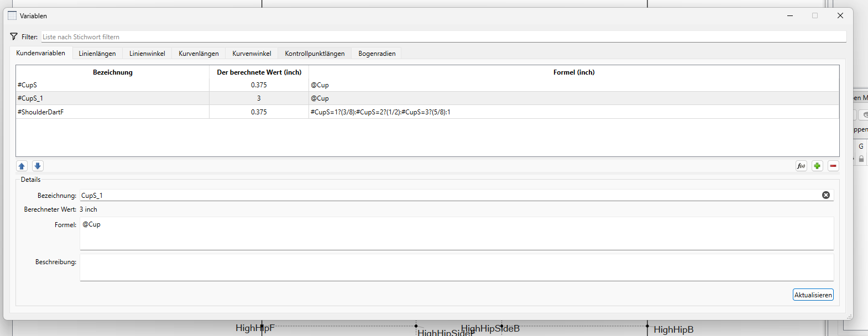
Task: Move the selected variable down
Action: click(38, 166)
